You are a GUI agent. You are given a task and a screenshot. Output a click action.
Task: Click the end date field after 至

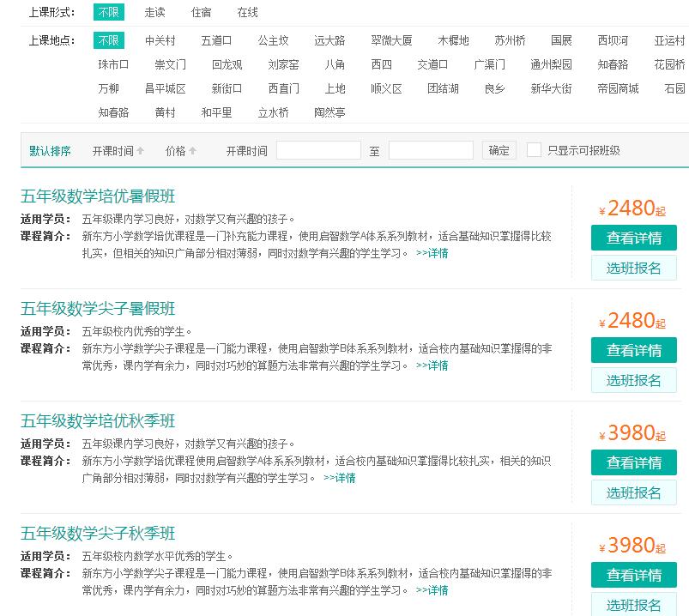430,149
